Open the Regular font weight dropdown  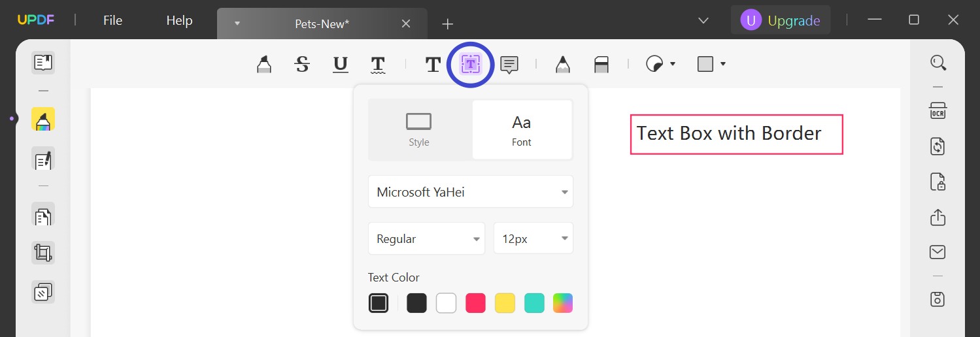(426, 239)
